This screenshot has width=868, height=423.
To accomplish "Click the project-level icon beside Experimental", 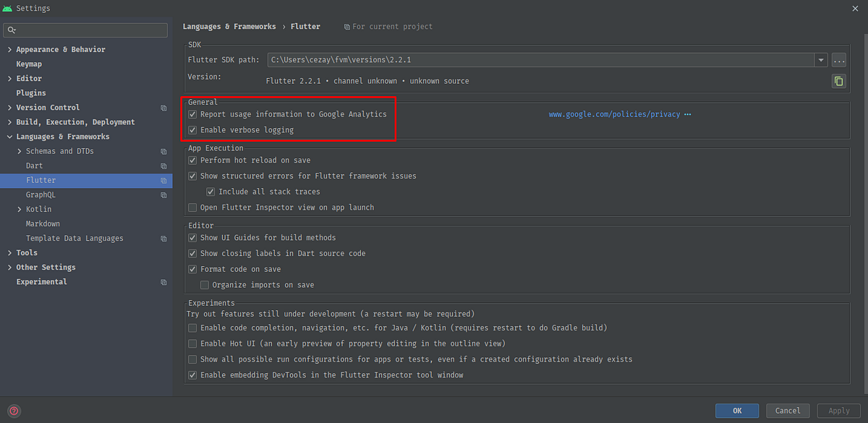I will pos(163,282).
